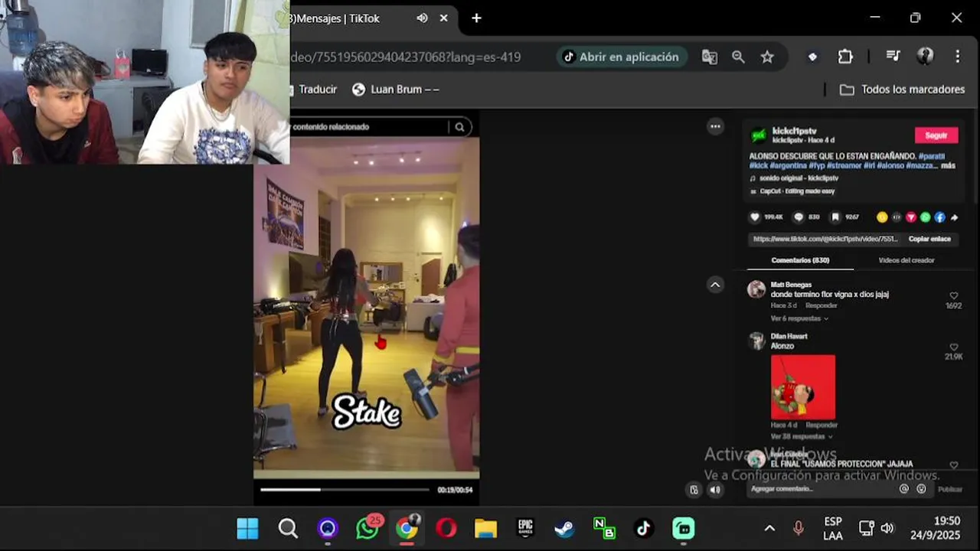Click the comments bubble icon showing 830

coord(799,217)
